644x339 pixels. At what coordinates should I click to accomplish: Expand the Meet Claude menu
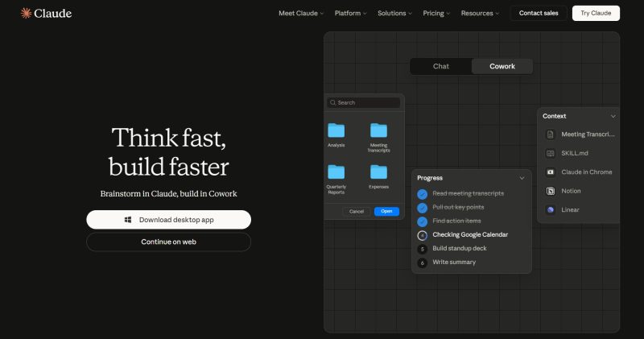pyautogui.click(x=301, y=13)
